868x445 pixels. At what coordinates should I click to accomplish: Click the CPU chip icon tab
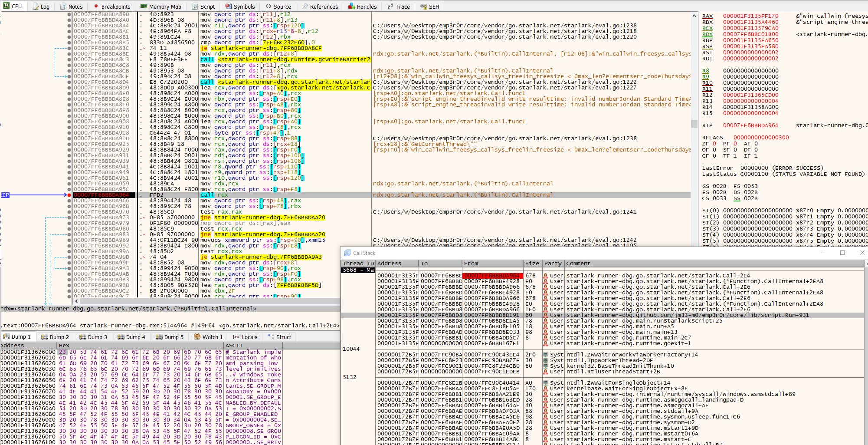click(7, 7)
